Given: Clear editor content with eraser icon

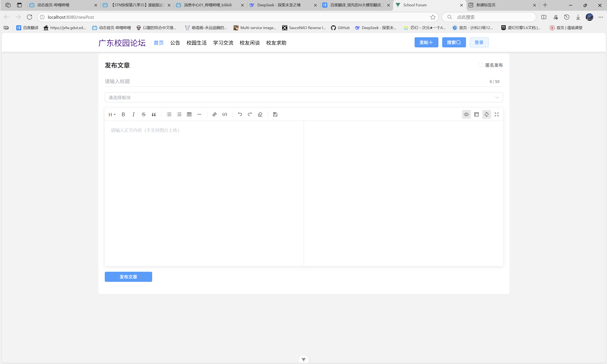Looking at the screenshot, I should (260, 114).
